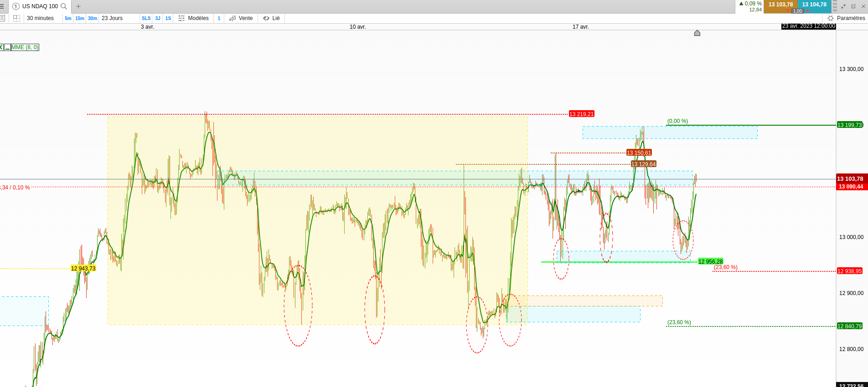This screenshot has height=387, width=868.
Task: Open the chart layout grid icon
Action: tap(17, 18)
